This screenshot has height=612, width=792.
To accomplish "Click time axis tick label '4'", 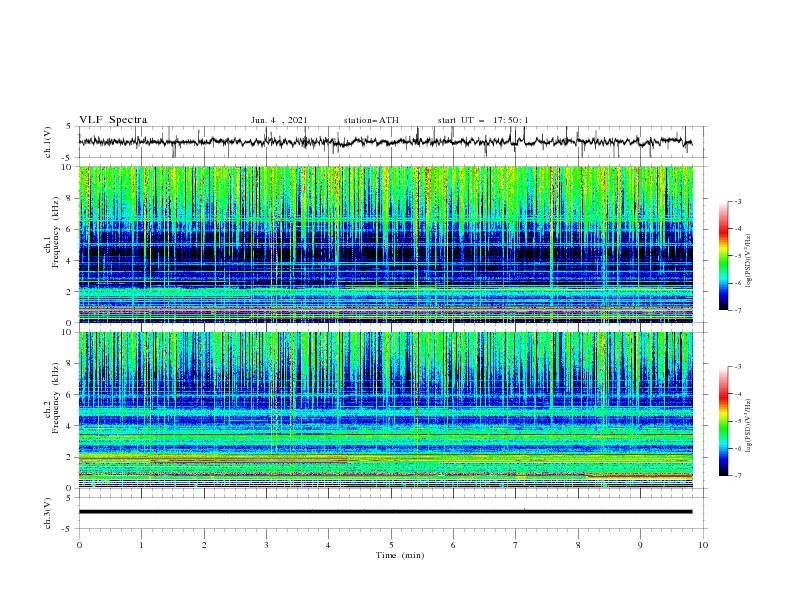I will [328, 545].
